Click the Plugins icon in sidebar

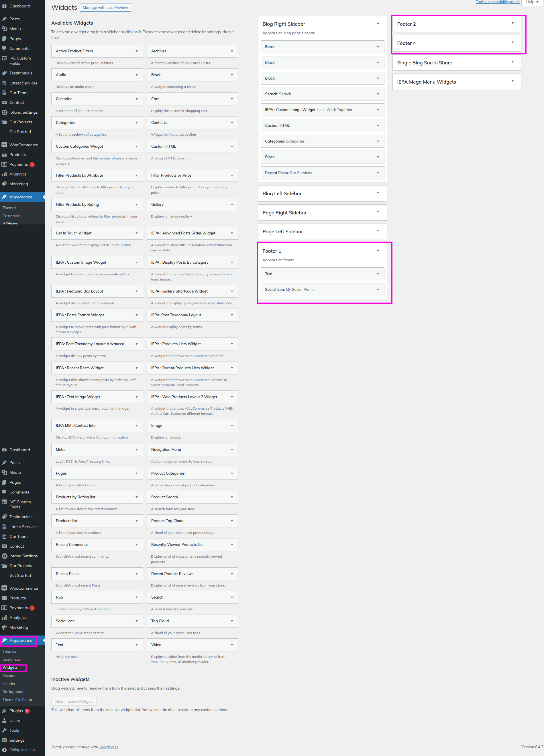[4, 711]
